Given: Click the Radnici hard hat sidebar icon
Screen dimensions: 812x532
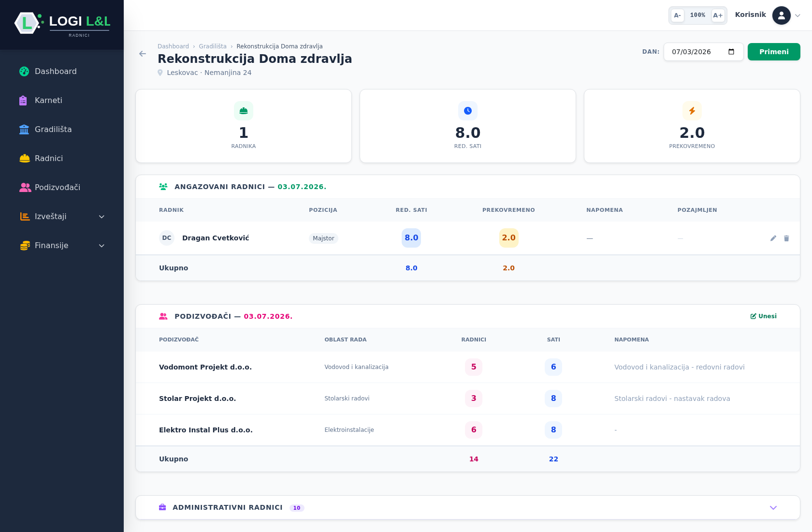Looking at the screenshot, I should tap(24, 158).
